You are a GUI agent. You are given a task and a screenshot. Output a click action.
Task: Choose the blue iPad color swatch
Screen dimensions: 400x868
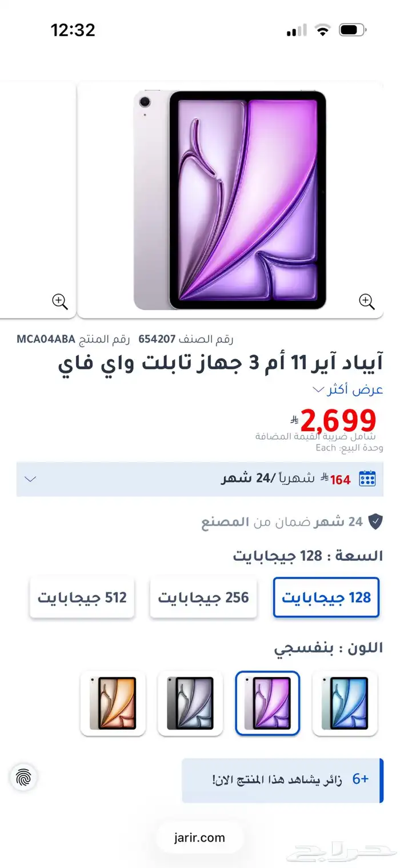[345, 703]
